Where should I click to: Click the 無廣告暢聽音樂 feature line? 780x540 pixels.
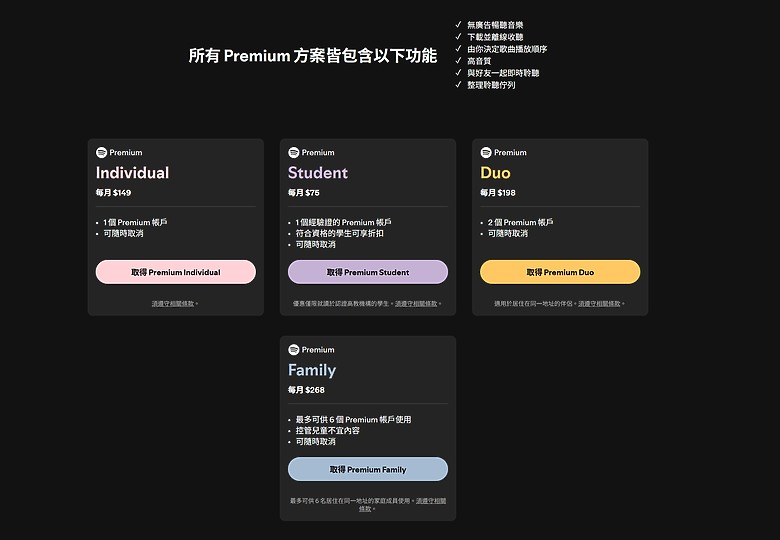click(495, 25)
